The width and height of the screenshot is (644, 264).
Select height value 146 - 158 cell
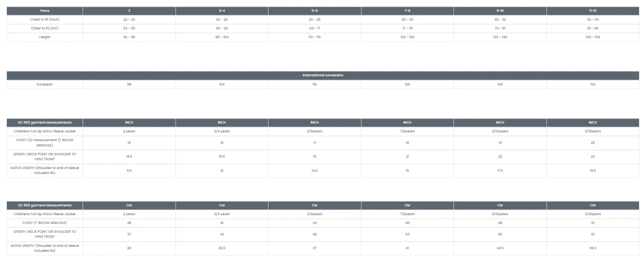(x=593, y=37)
